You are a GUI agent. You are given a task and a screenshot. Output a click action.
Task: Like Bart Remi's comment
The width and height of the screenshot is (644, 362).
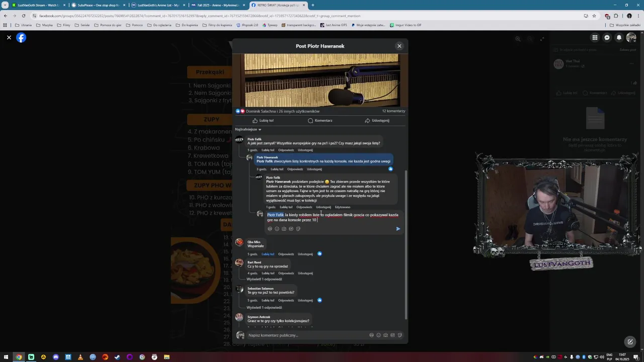tap(268, 273)
